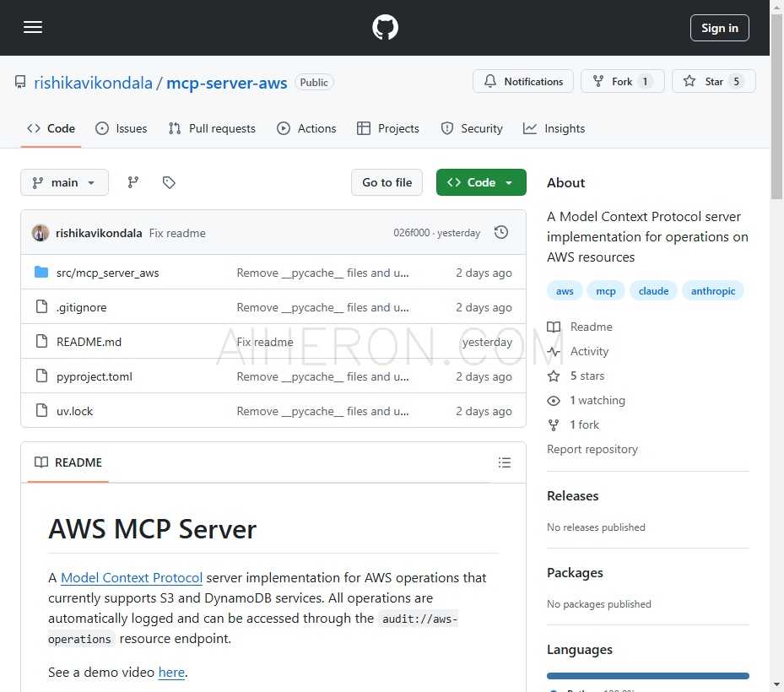Click the anthropic topic tag

(713, 291)
